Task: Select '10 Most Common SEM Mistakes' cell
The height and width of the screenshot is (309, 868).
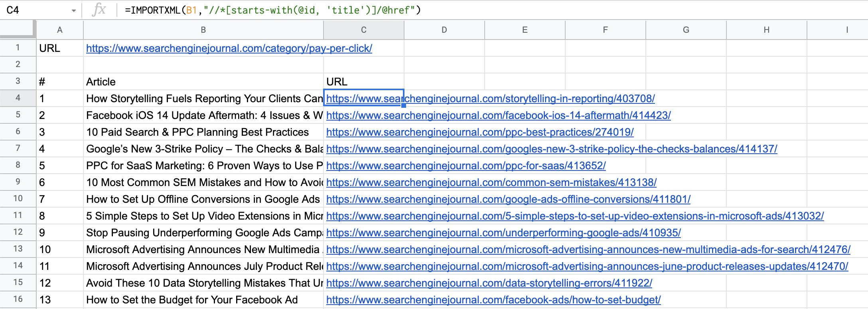Action: 203,182
